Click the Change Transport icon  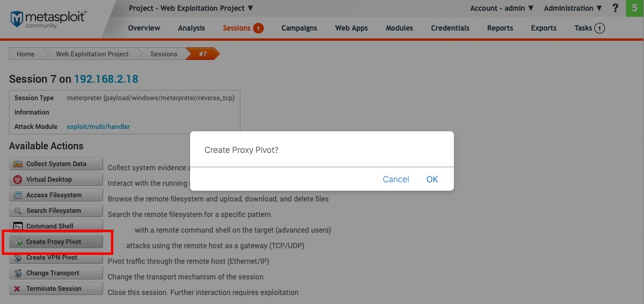18,273
